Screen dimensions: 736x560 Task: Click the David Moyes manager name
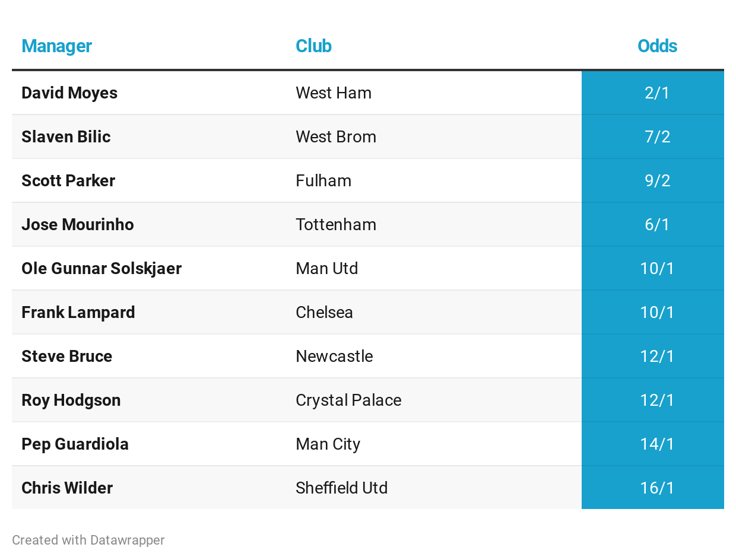(x=69, y=93)
